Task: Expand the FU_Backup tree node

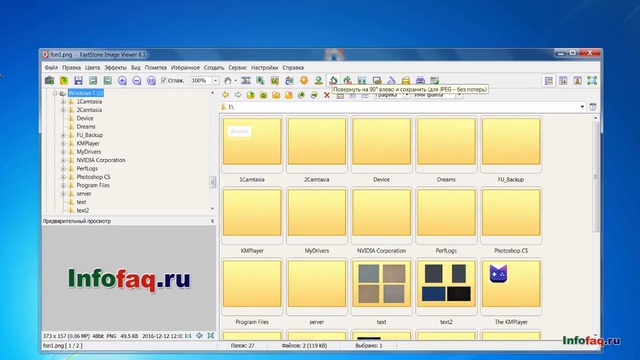Action: point(63,135)
